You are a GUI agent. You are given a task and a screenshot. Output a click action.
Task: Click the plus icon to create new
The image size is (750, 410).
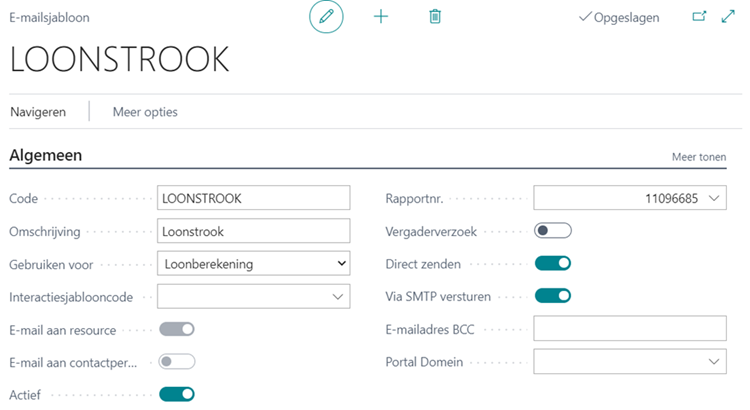point(381,17)
